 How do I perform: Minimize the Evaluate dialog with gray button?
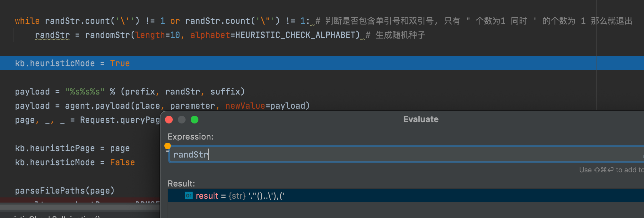pyautogui.click(x=182, y=120)
